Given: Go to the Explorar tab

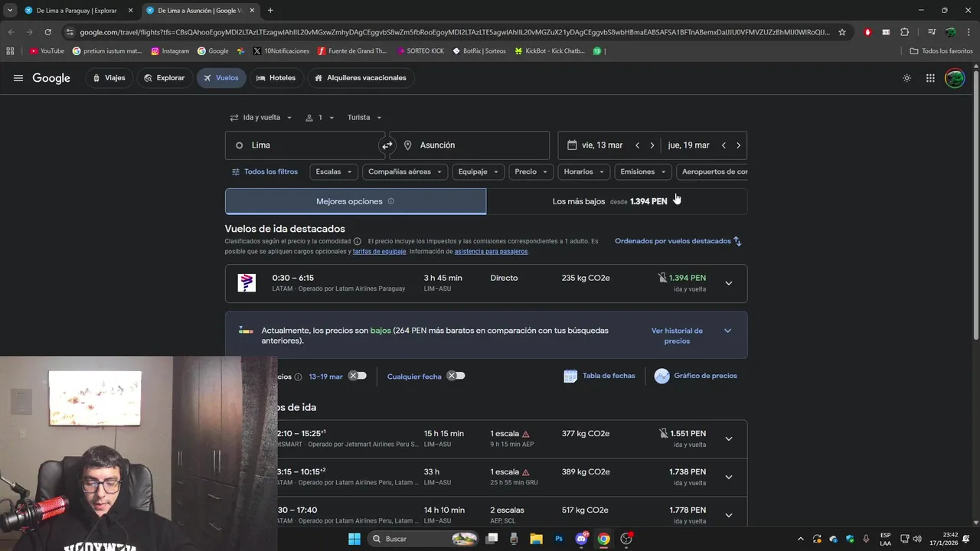Looking at the screenshot, I should pyautogui.click(x=165, y=78).
